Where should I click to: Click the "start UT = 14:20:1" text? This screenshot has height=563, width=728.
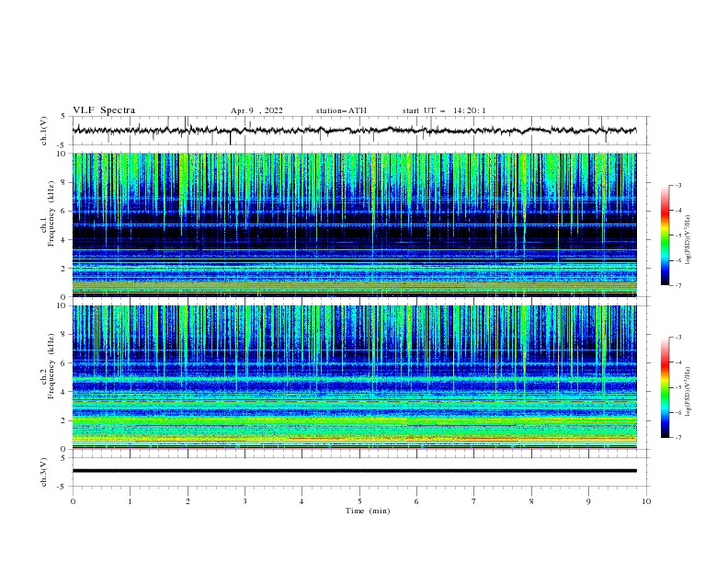click(x=444, y=110)
